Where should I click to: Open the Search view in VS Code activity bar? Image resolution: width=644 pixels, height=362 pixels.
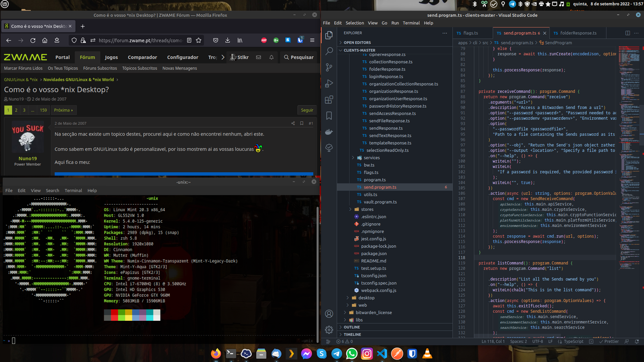[329, 51]
